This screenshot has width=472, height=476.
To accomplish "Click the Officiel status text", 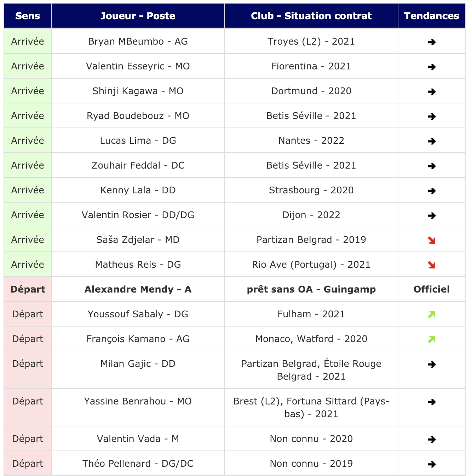I will coord(432,289).
